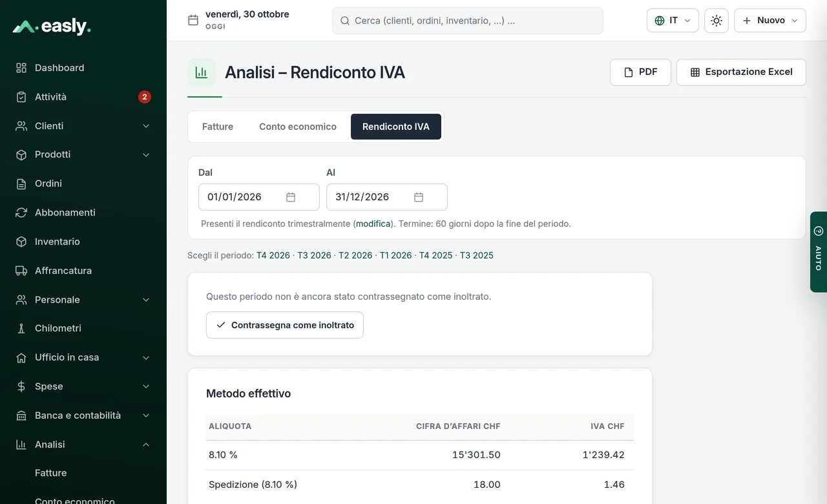Open the IT language dropdown
This screenshot has width=827, height=504.
pyautogui.click(x=673, y=21)
